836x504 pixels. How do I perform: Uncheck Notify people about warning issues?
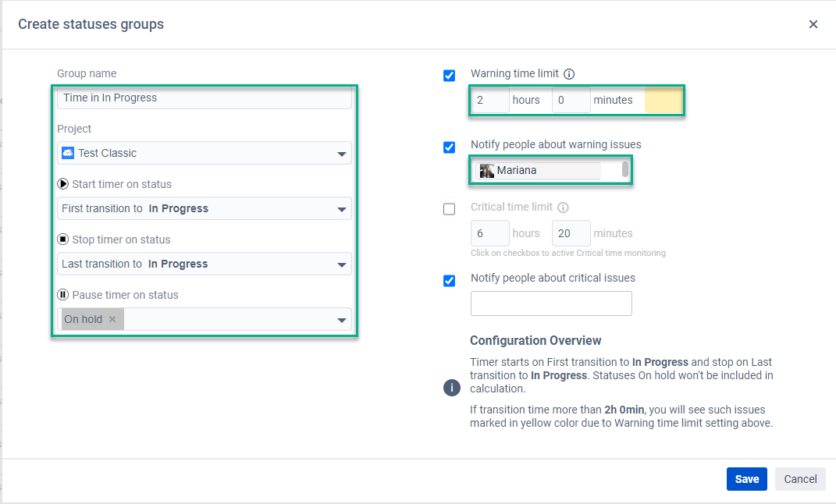450,147
